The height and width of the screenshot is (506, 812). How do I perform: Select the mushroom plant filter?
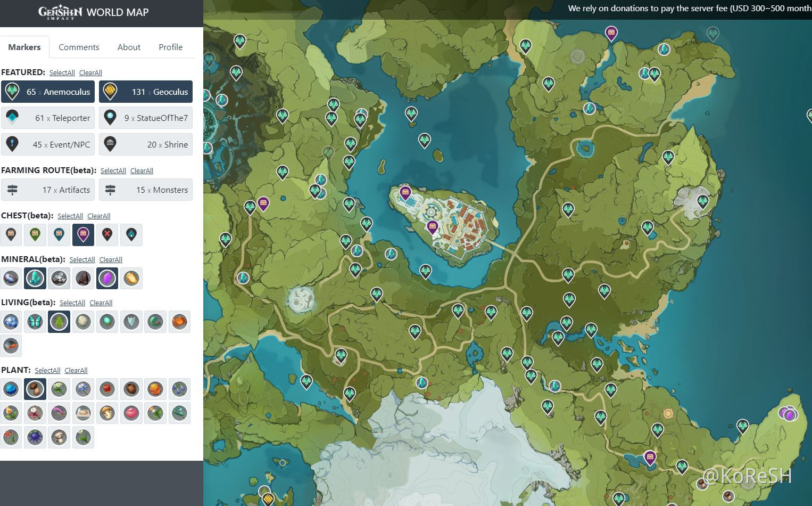[x=107, y=413]
